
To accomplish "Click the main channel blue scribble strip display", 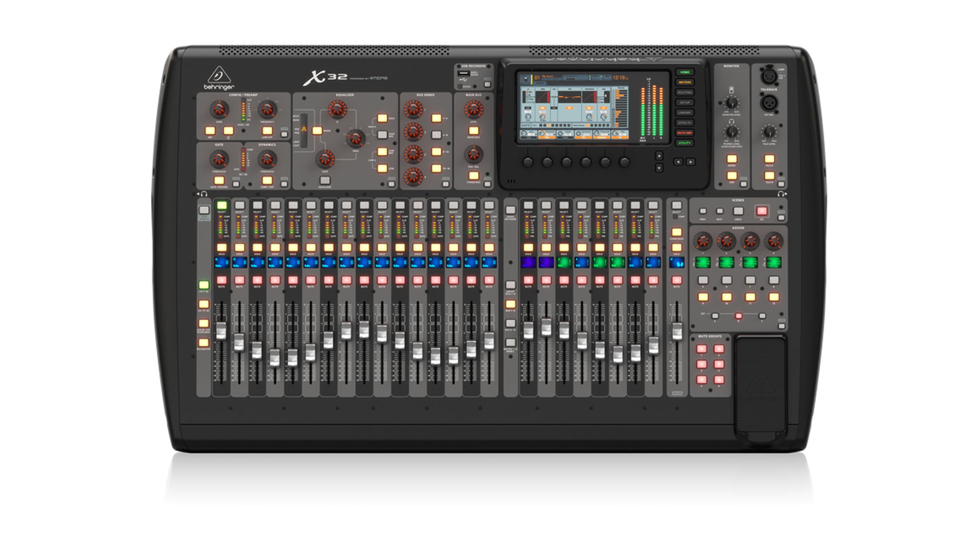I will pyautogui.click(x=677, y=263).
